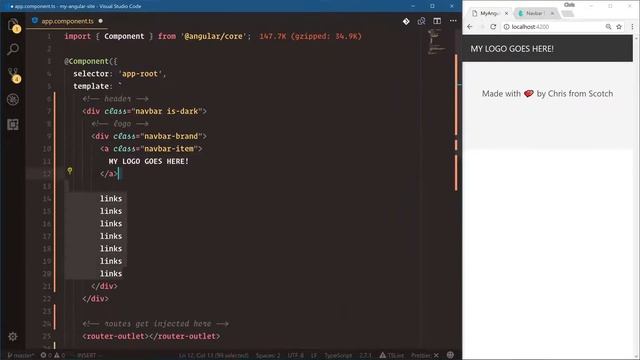This screenshot has width=640, height=360.
Task: Click the lightbulb quick-fix icon on line 12
Action: point(70,171)
